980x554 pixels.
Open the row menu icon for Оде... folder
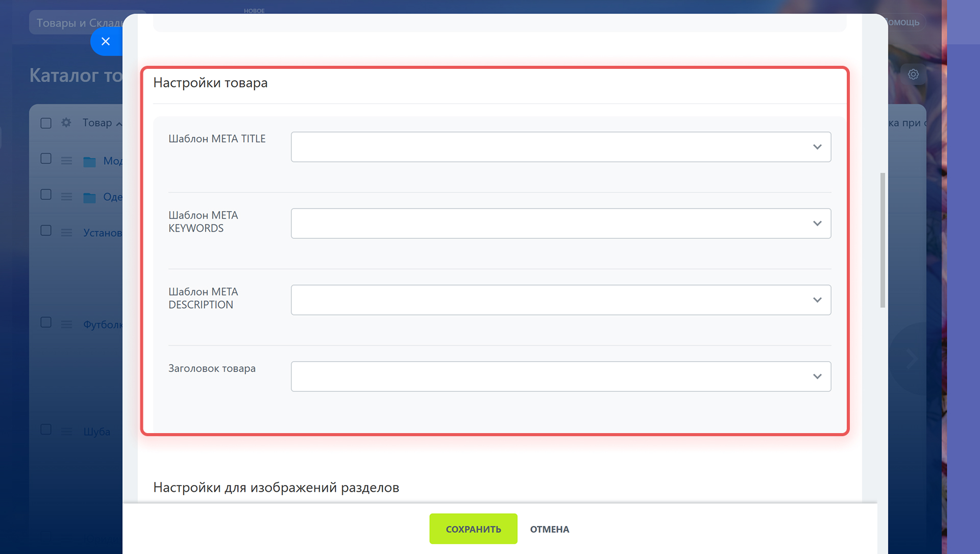pyautogui.click(x=66, y=196)
